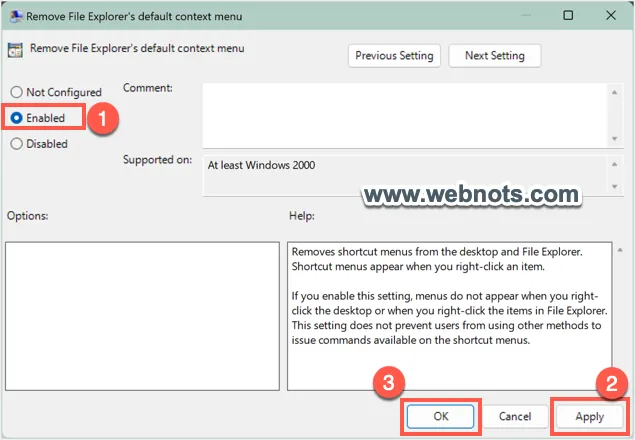Screen dimensions: 635x440
Task: Click the Supported on scroll down arrow
Action: click(614, 186)
